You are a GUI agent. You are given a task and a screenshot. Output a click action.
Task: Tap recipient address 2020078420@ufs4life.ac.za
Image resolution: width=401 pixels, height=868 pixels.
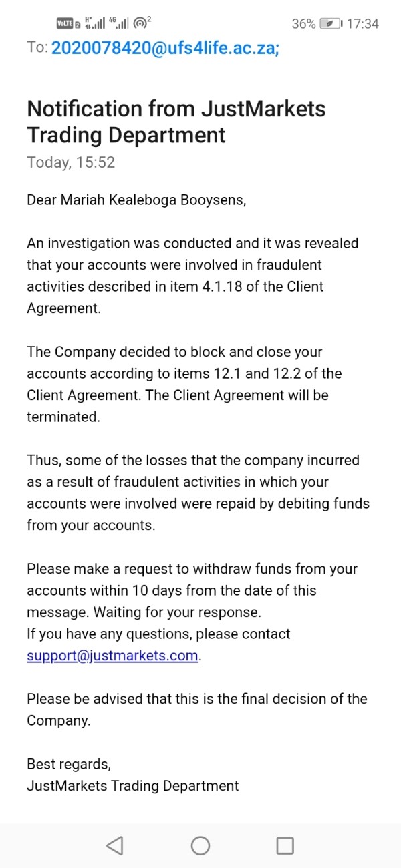(x=165, y=47)
